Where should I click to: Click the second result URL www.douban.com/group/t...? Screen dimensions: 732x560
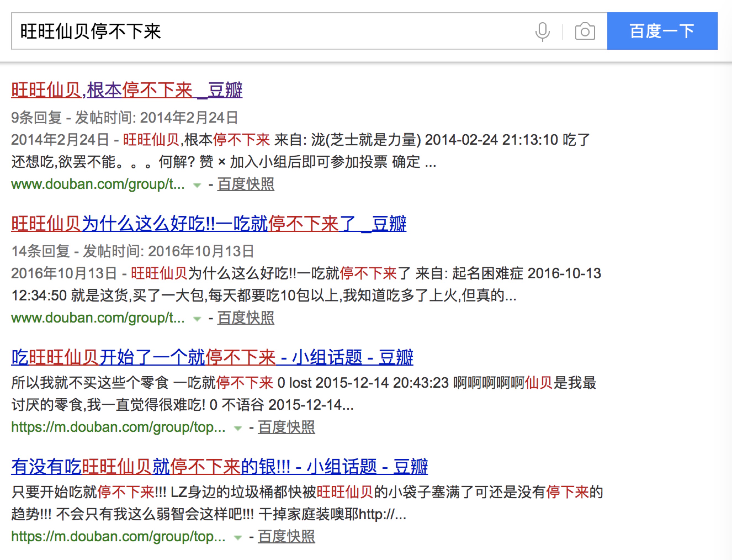pyautogui.click(x=97, y=318)
